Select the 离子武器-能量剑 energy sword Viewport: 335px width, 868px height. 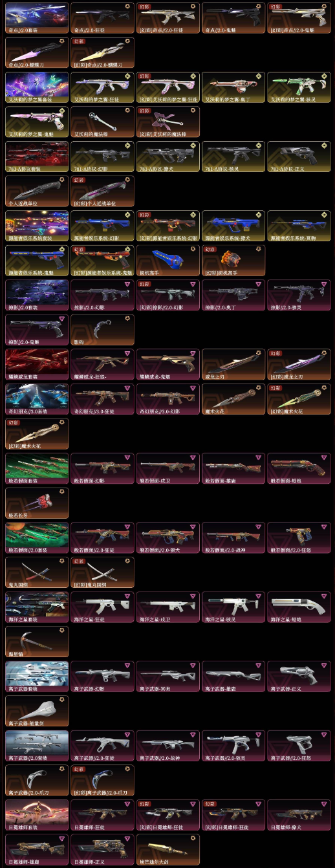click(x=37, y=711)
